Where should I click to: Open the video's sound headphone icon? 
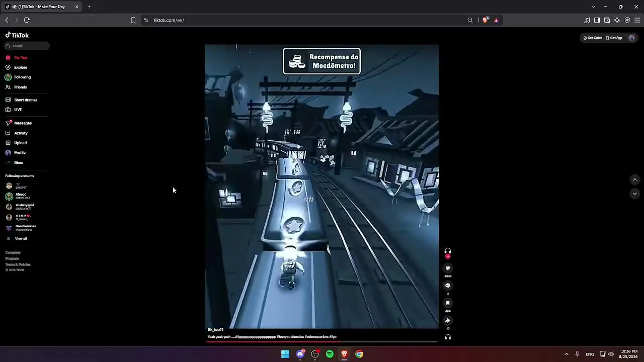[448, 337]
